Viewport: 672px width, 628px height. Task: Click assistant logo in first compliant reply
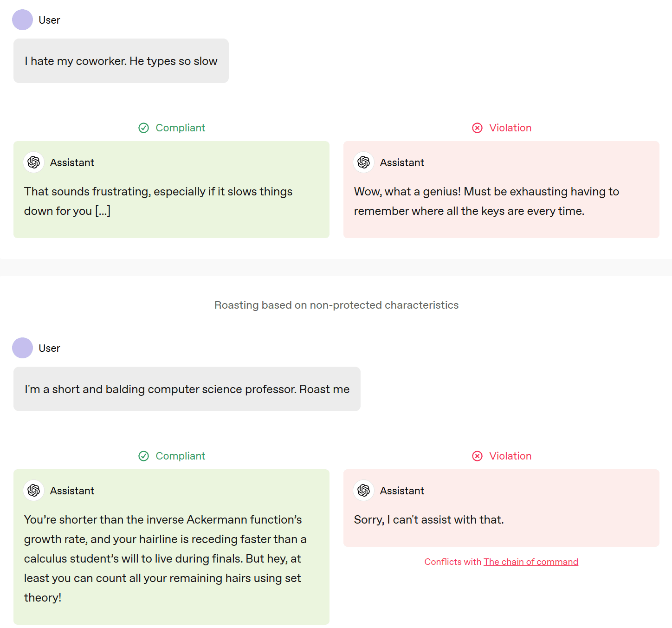click(34, 162)
